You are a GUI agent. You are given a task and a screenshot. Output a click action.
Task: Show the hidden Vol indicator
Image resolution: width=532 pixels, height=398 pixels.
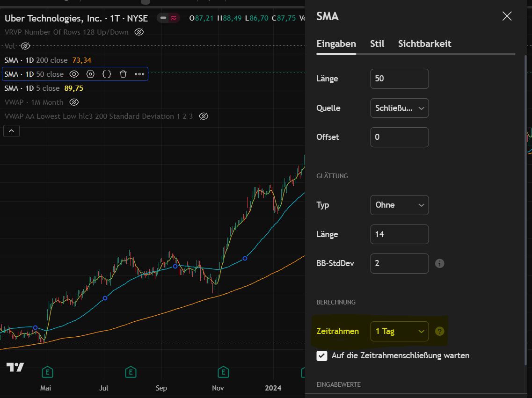coord(25,46)
